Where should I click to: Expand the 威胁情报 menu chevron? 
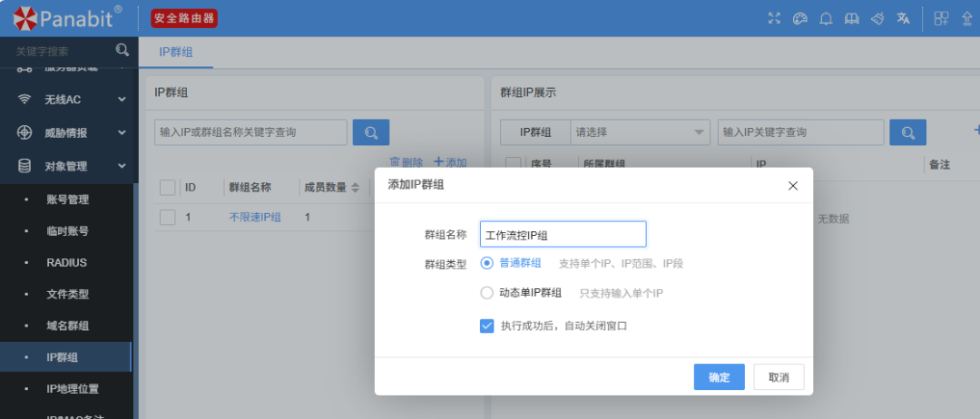coord(122,132)
